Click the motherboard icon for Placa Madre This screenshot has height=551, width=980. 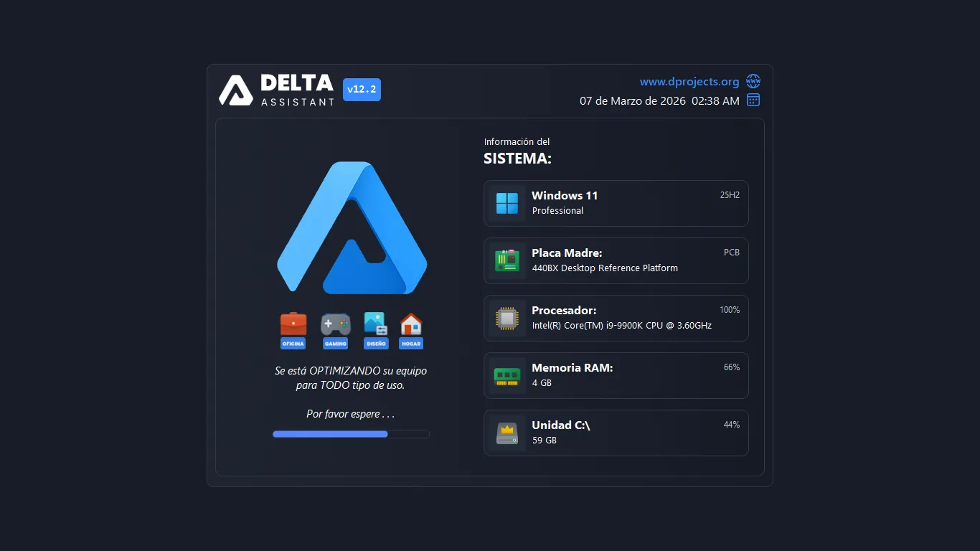[x=507, y=260]
